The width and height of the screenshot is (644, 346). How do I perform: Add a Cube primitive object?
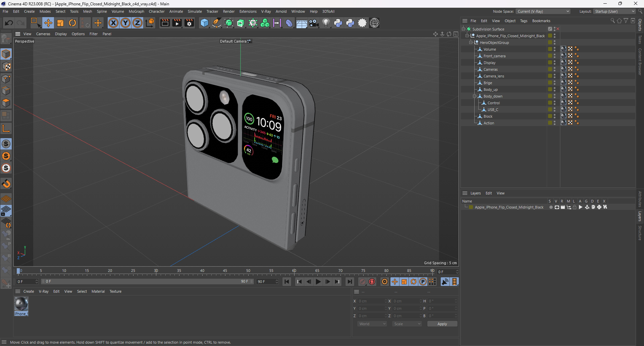point(204,23)
